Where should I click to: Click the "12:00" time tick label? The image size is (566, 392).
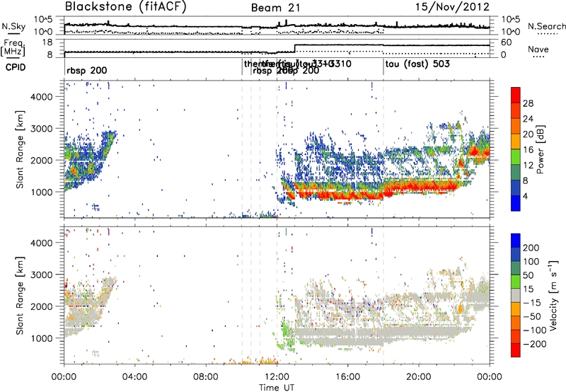(x=277, y=377)
